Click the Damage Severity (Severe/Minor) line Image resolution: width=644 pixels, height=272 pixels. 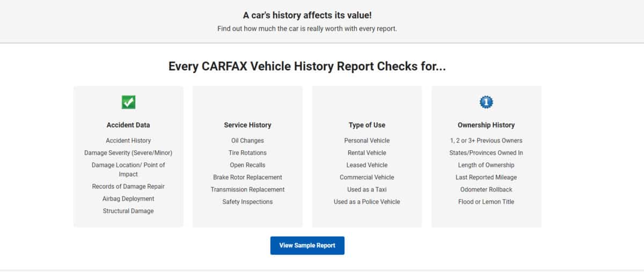[x=128, y=153]
